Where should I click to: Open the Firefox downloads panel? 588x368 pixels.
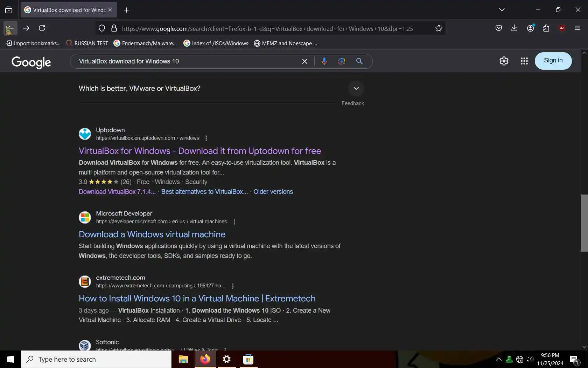[x=514, y=28]
